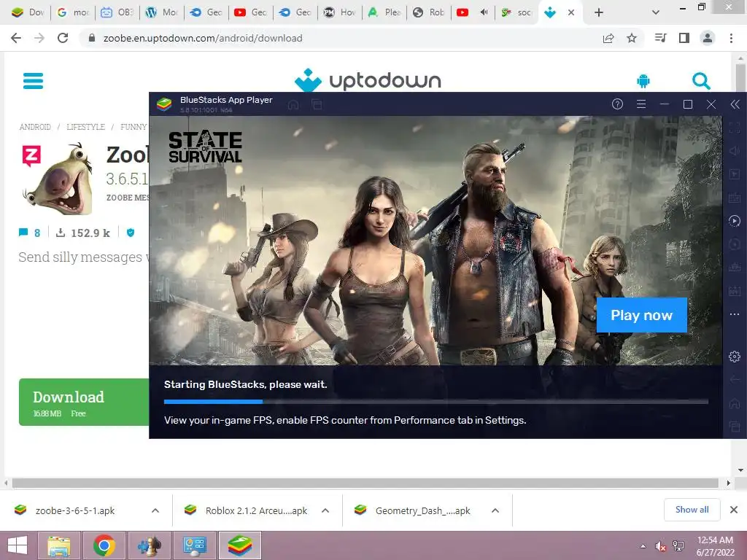Image resolution: width=747 pixels, height=560 pixels.
Task: Switch to the 'How' tab
Action: [340, 12]
